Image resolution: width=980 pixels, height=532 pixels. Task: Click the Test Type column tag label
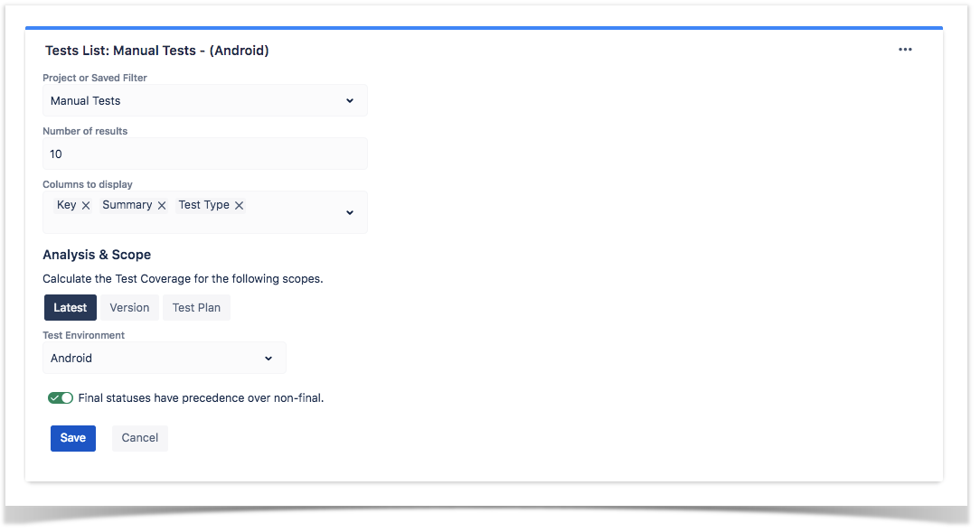[x=203, y=205]
